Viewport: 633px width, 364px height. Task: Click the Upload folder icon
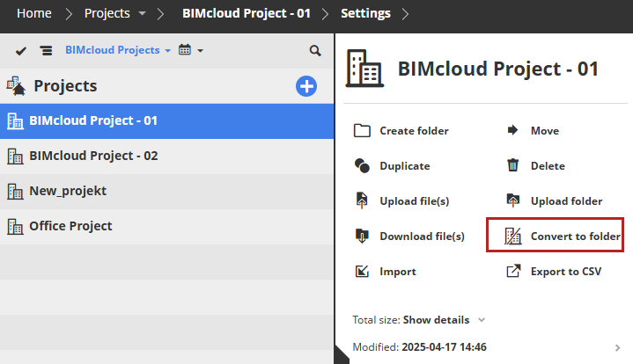tap(513, 201)
